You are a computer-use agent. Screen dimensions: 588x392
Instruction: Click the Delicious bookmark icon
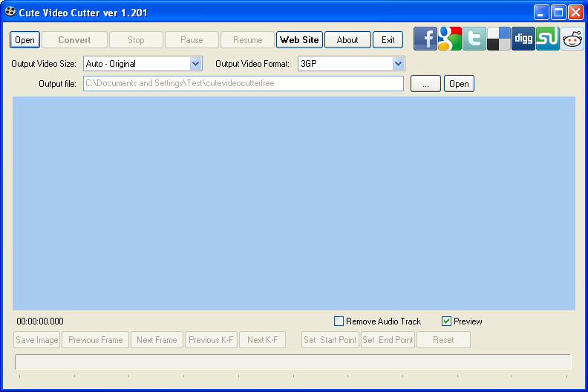tap(498, 39)
